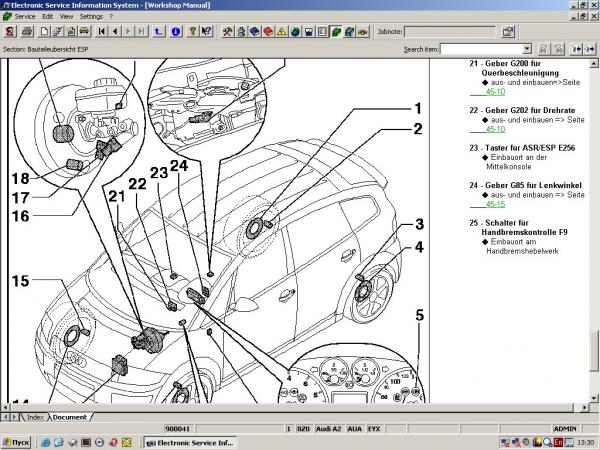Open the Service menu
The image size is (600, 450).
point(25,16)
